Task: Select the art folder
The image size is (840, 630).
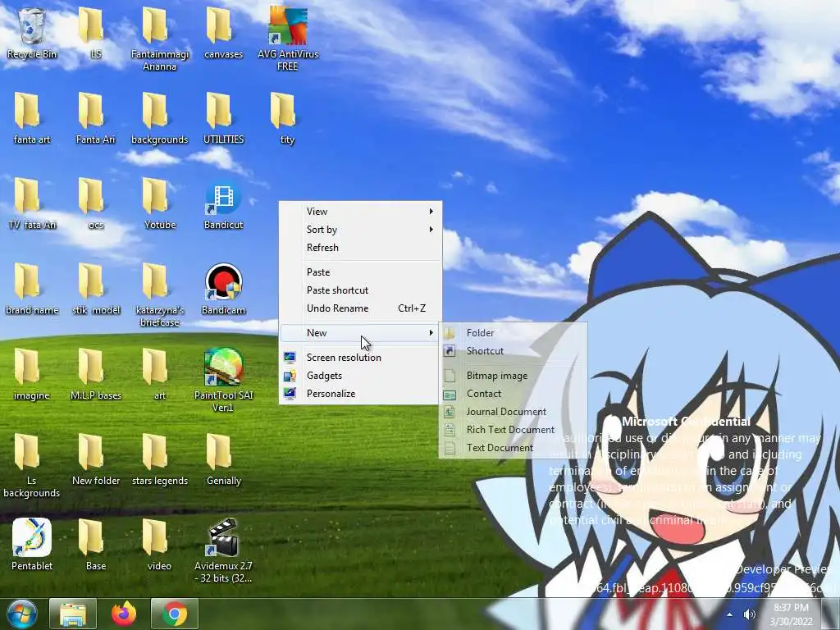Action: click(160, 374)
